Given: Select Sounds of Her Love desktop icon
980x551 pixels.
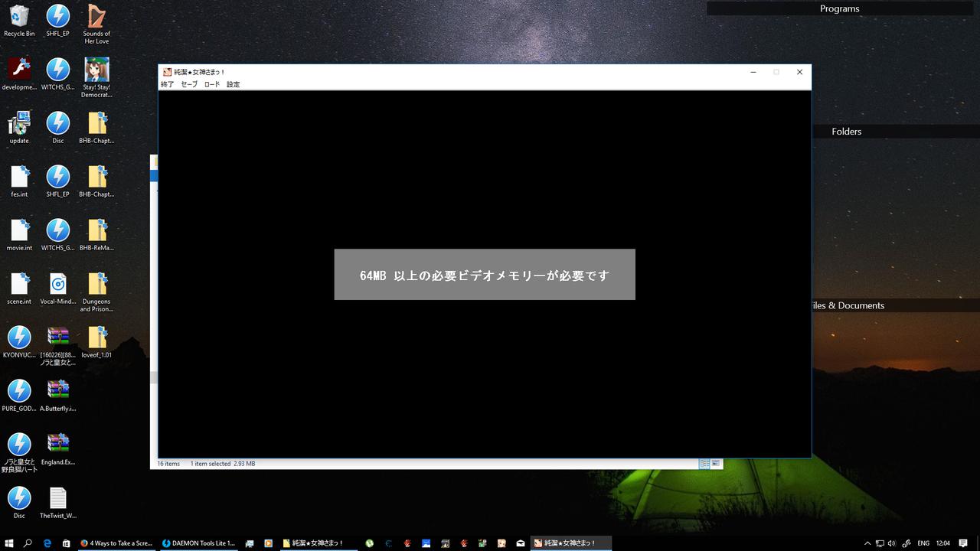Looking at the screenshot, I should click(x=96, y=17).
